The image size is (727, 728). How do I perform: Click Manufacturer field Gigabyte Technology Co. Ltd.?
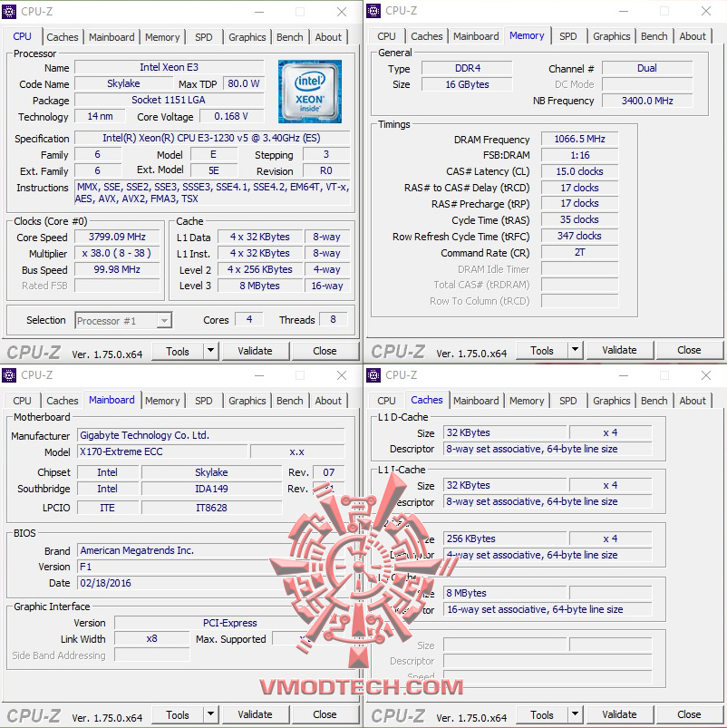211,435
